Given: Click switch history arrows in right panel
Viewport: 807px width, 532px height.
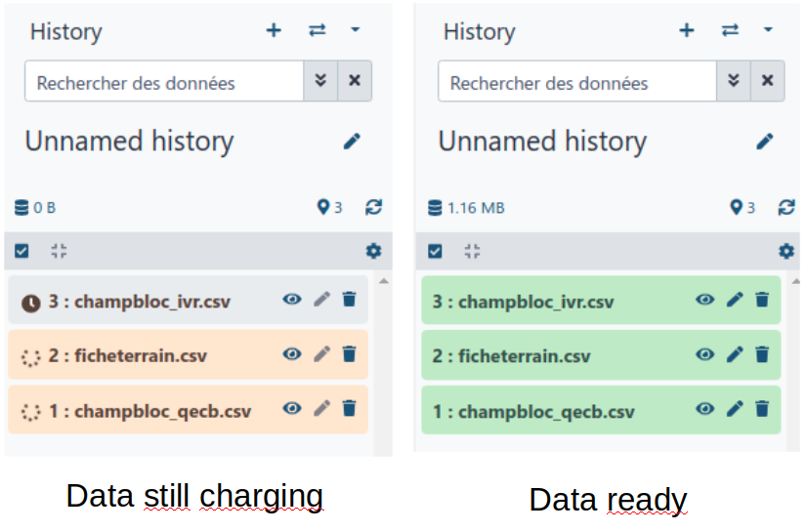Looking at the screenshot, I should [x=730, y=30].
